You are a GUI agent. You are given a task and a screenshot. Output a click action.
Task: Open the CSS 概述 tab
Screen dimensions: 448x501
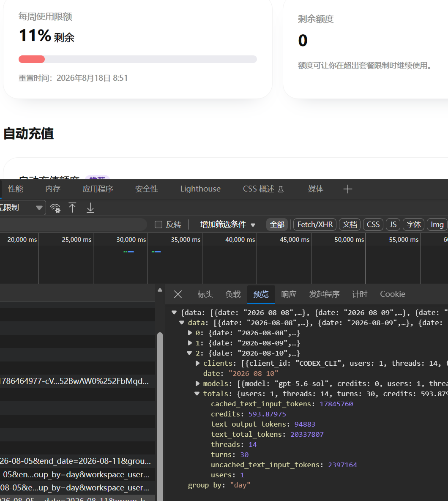click(x=263, y=189)
